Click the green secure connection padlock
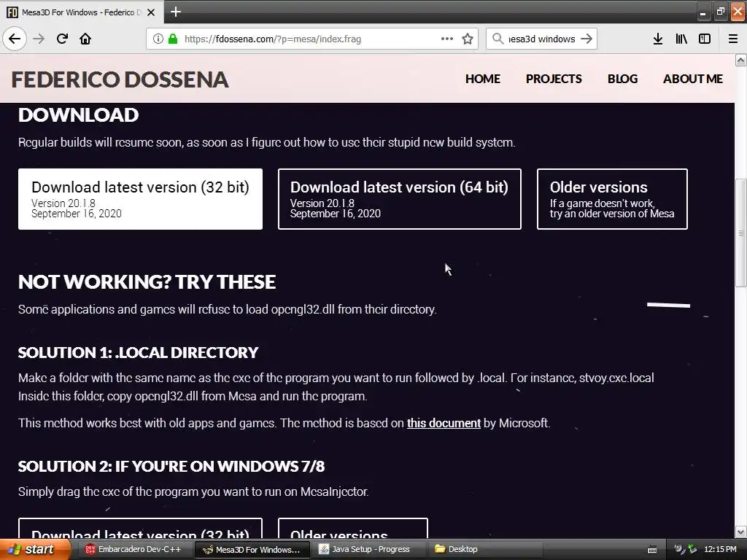The width and height of the screenshot is (747, 560). click(x=173, y=39)
